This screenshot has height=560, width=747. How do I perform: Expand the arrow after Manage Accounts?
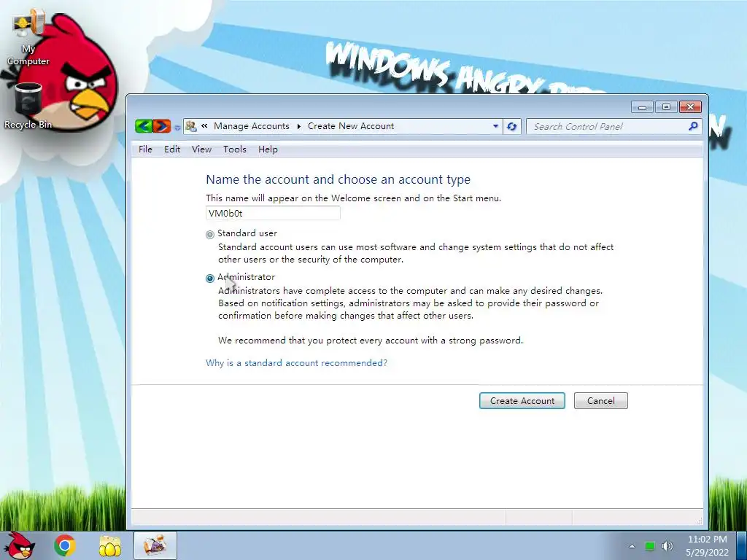coord(298,126)
